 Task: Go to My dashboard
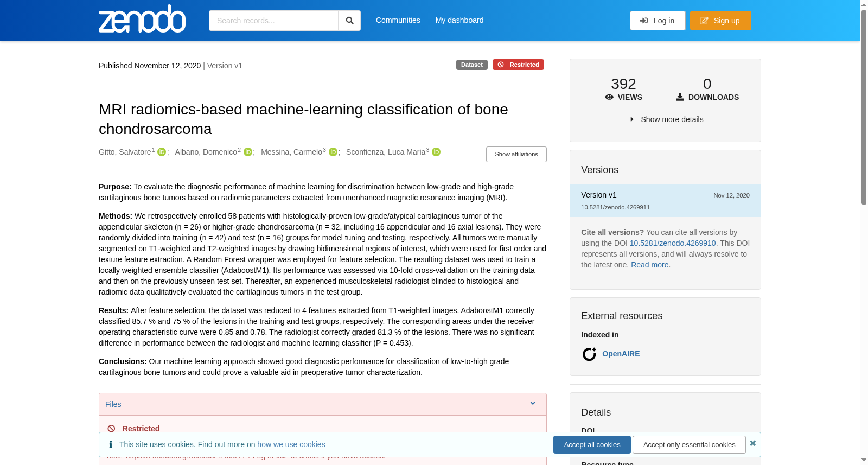[459, 20]
